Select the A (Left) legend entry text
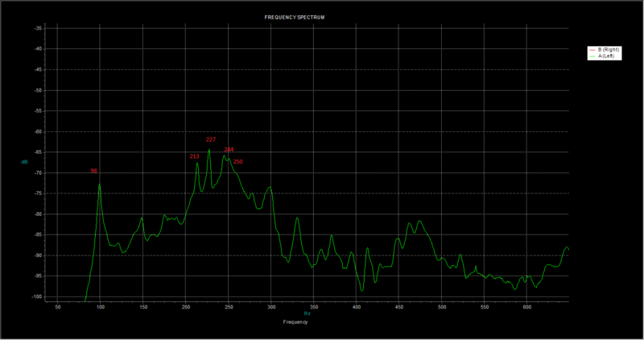Image resolution: width=644 pixels, height=340 pixels. [606, 56]
